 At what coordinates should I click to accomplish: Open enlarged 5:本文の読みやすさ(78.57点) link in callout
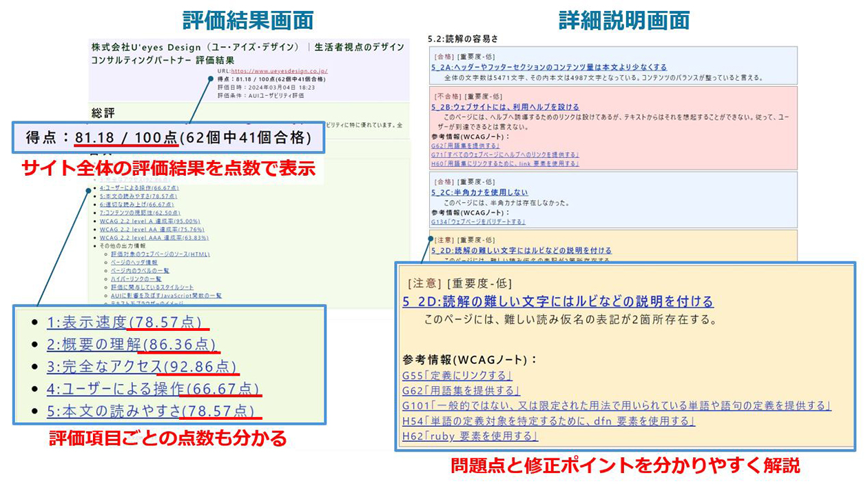[150, 411]
